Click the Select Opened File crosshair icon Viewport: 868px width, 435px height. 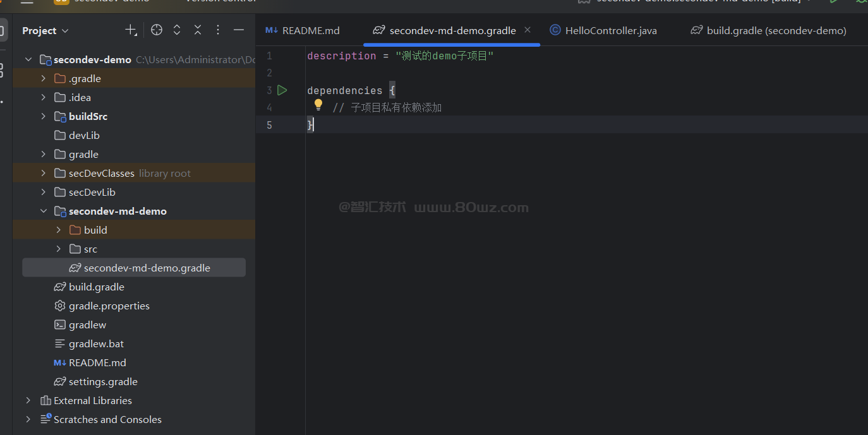(157, 30)
